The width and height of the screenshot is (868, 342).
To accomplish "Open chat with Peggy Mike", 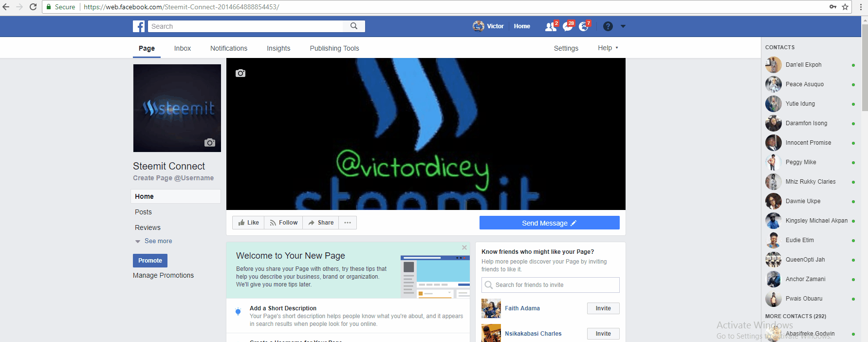I will [810, 162].
